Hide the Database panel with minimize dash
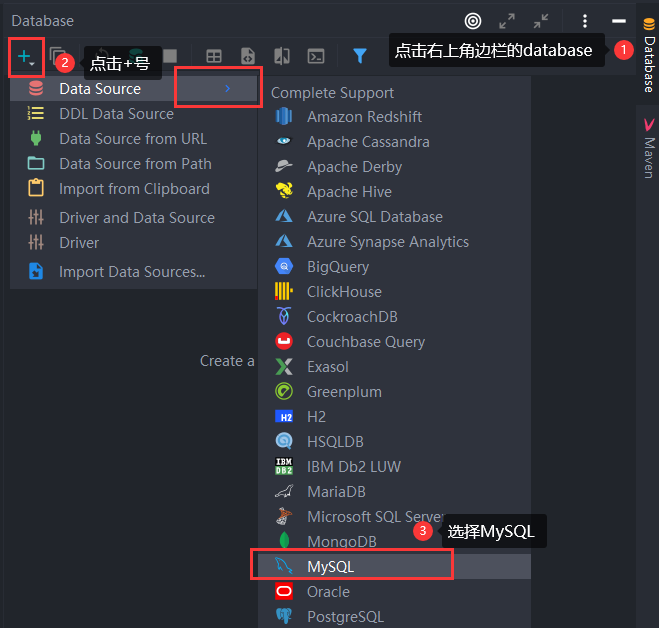Screen dimensions: 659x628 click(x=619, y=21)
